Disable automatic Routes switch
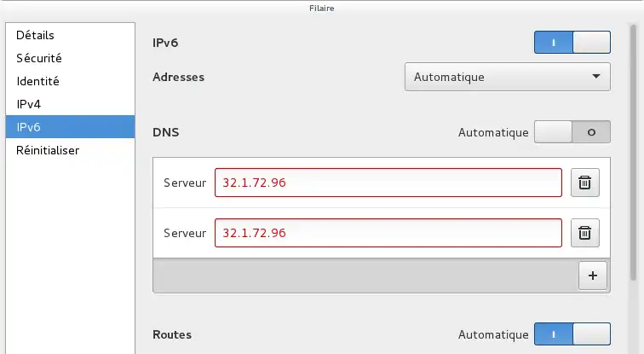 tap(572, 334)
